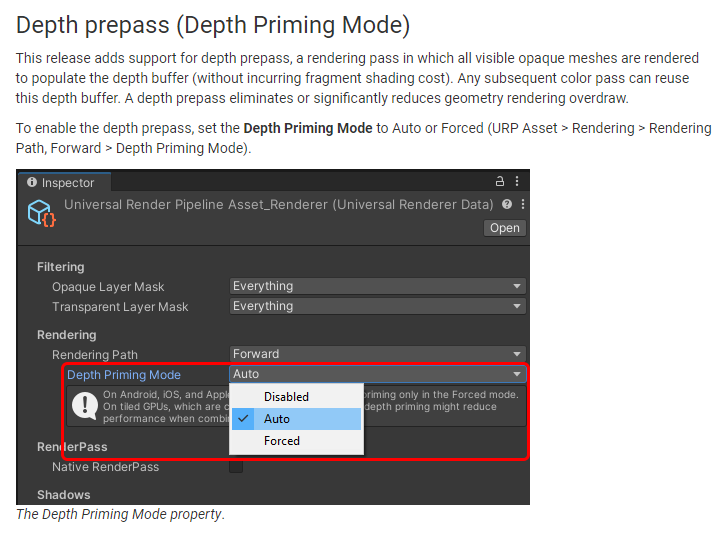Click the Depth Priming Mode dropdown field
This screenshot has height=537, width=726.
pos(377,374)
